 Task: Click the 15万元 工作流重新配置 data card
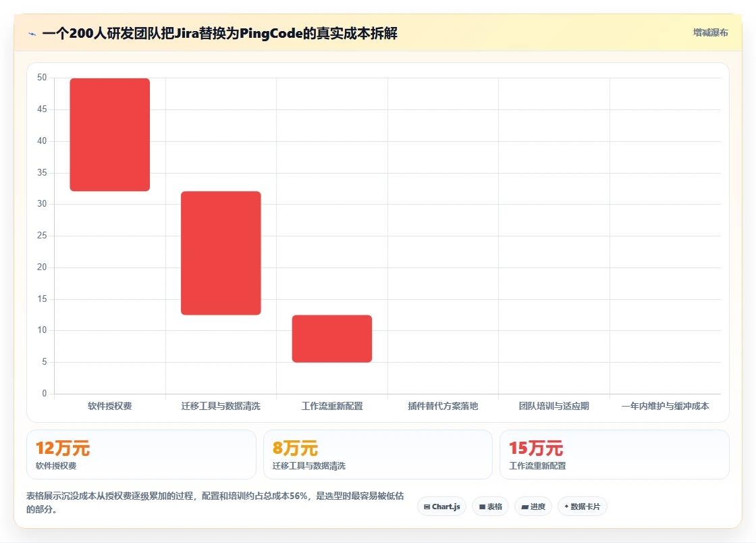(x=614, y=455)
